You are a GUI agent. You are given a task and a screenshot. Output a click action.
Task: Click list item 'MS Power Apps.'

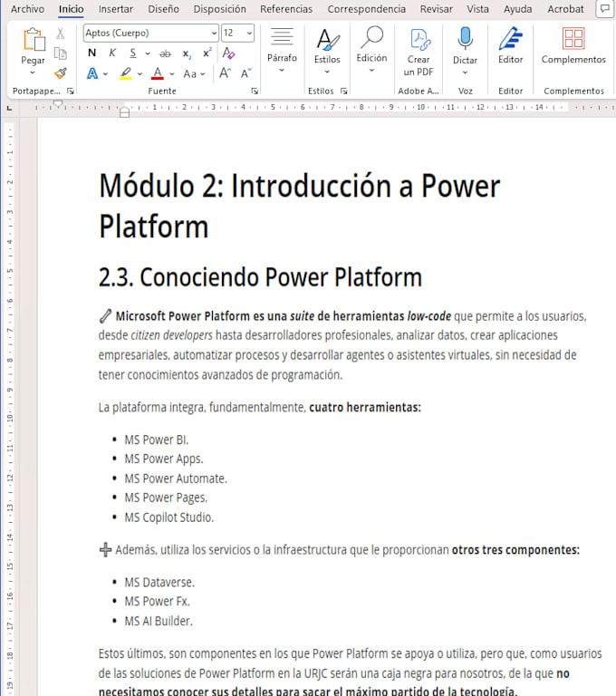(x=164, y=459)
